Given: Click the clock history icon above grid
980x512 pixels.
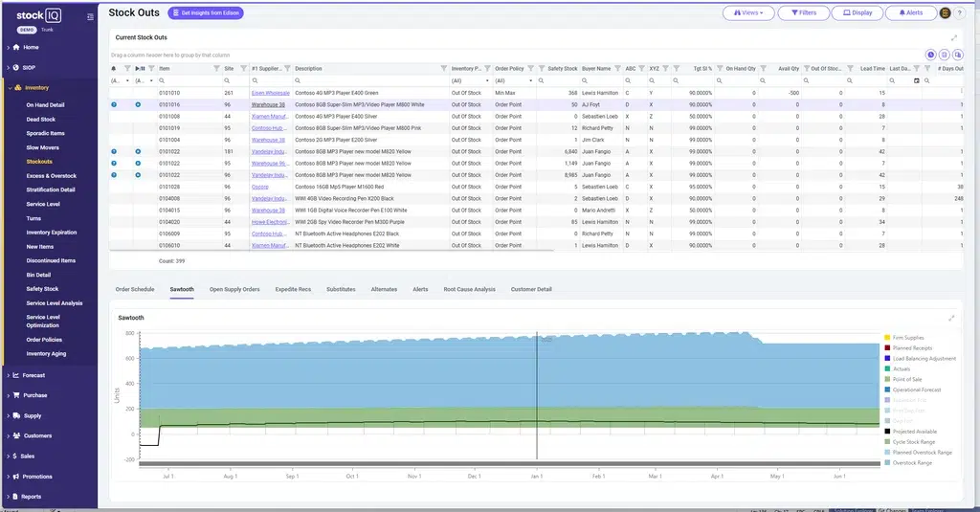Looking at the screenshot, I should [930, 55].
